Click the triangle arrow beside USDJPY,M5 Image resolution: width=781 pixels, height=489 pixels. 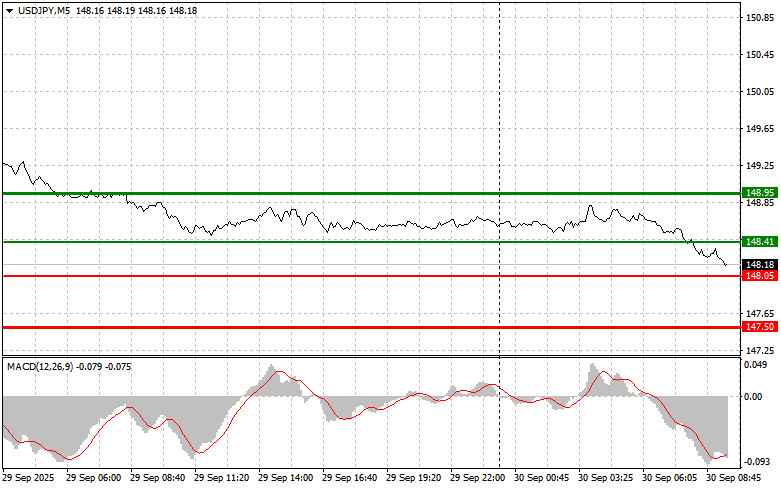tap(9, 10)
